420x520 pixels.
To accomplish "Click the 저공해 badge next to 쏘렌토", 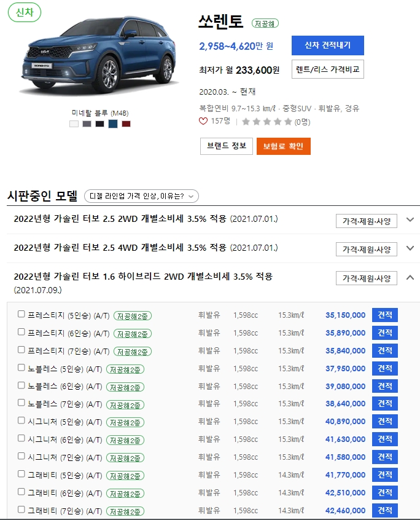I will coord(265,23).
